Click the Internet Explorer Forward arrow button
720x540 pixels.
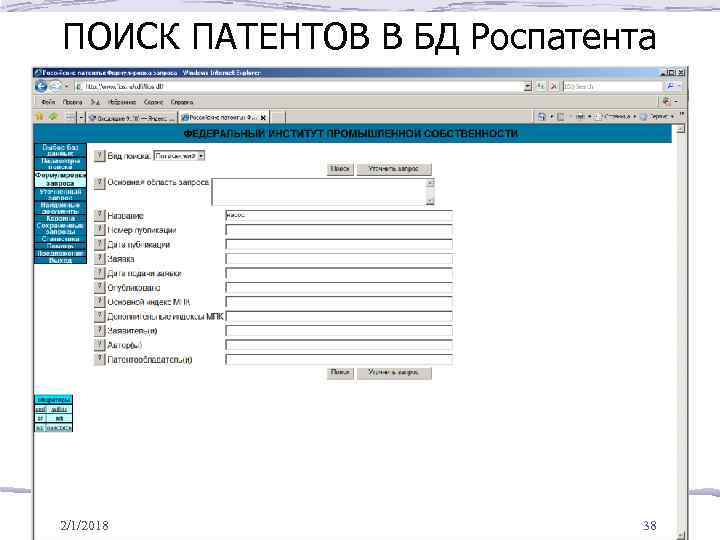pos(55,86)
